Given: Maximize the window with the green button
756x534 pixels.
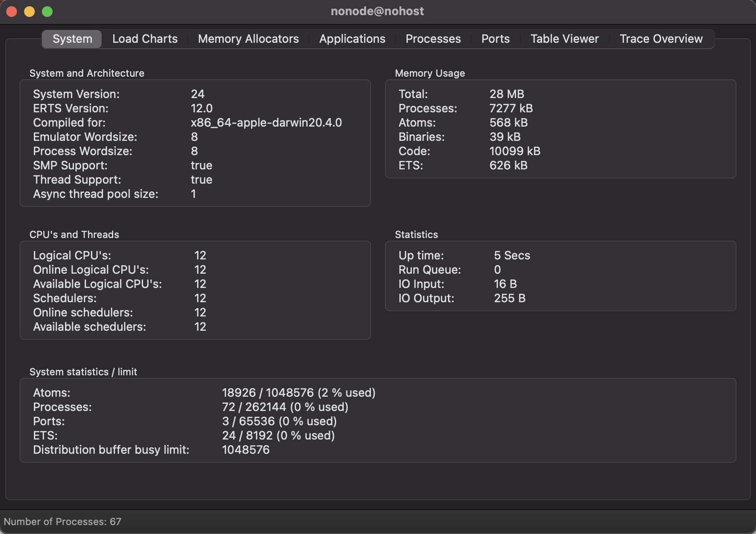Looking at the screenshot, I should [x=47, y=12].
